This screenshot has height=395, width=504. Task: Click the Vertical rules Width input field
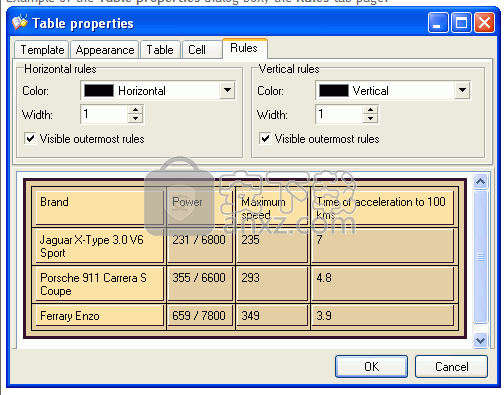[x=339, y=114]
